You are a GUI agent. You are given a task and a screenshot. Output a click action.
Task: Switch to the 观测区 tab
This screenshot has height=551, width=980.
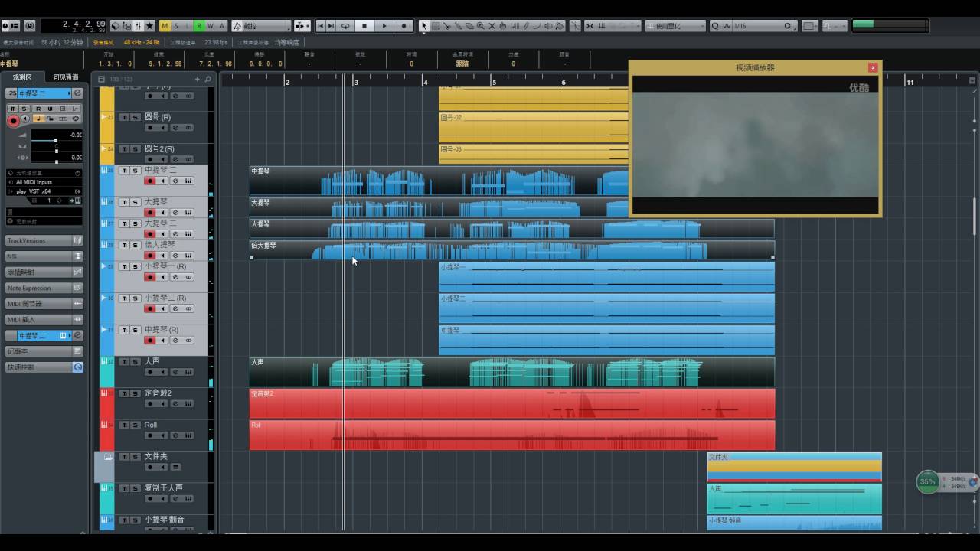pyautogui.click(x=22, y=77)
